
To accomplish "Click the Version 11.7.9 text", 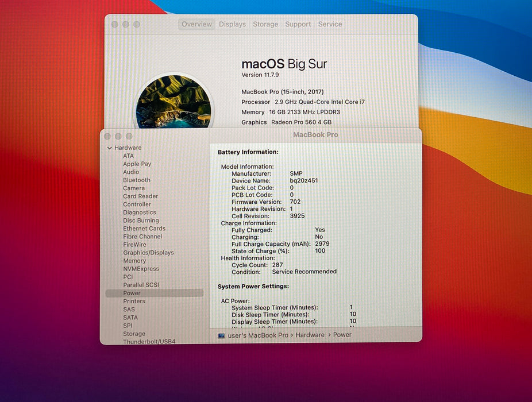I will click(260, 75).
